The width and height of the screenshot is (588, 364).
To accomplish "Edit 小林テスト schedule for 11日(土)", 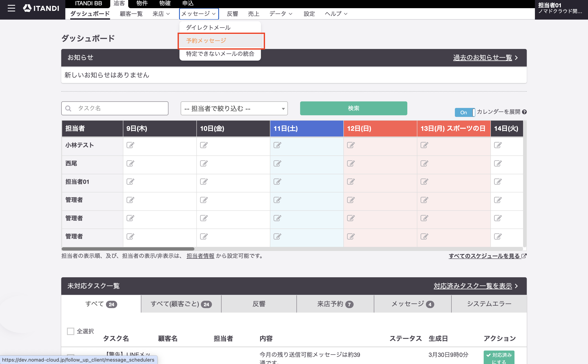I will pos(277,145).
